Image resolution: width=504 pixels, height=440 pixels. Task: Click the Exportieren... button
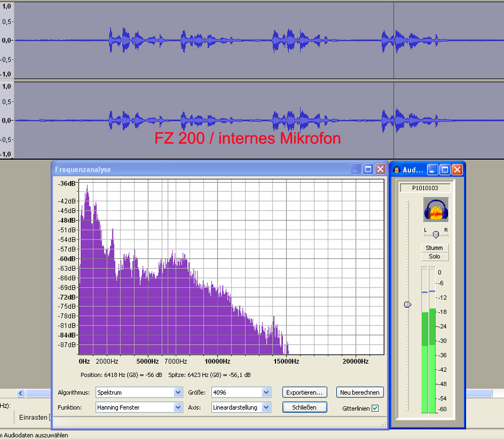(x=305, y=392)
